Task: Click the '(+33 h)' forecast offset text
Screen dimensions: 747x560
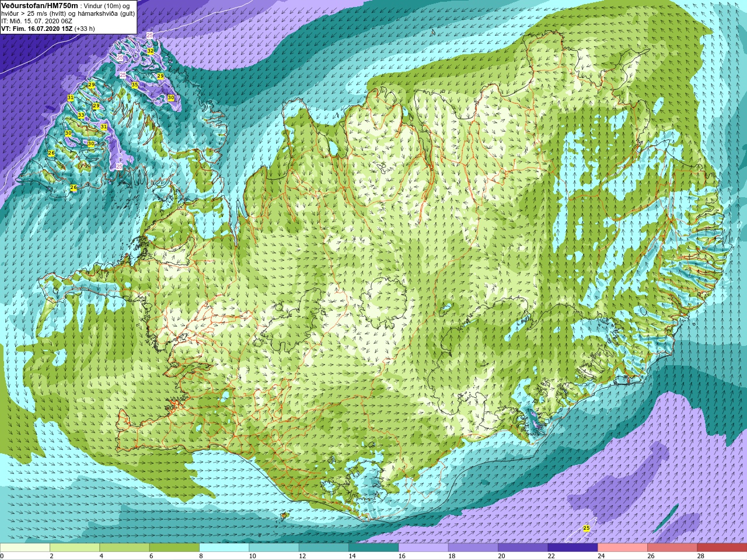Action: pyautogui.click(x=85, y=28)
